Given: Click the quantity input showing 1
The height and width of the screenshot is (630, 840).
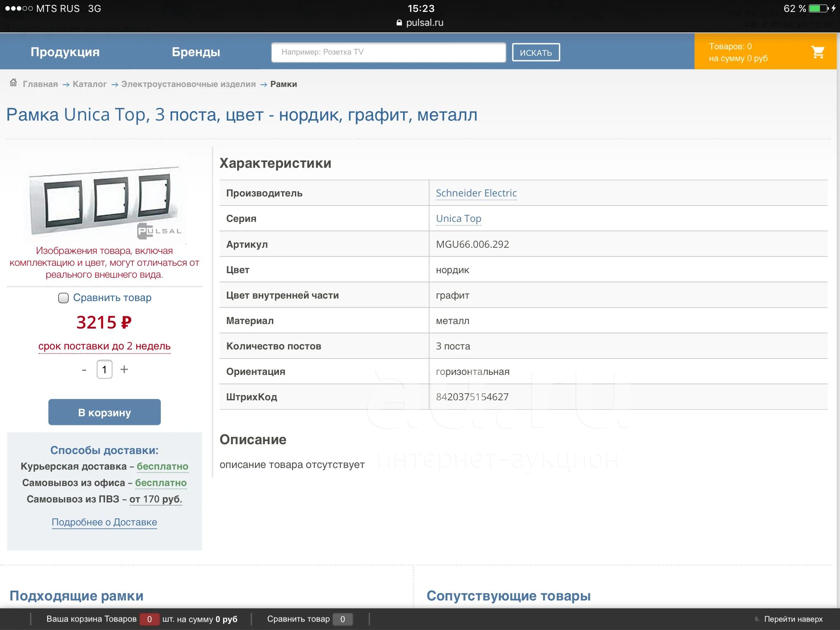Looking at the screenshot, I should (x=105, y=370).
